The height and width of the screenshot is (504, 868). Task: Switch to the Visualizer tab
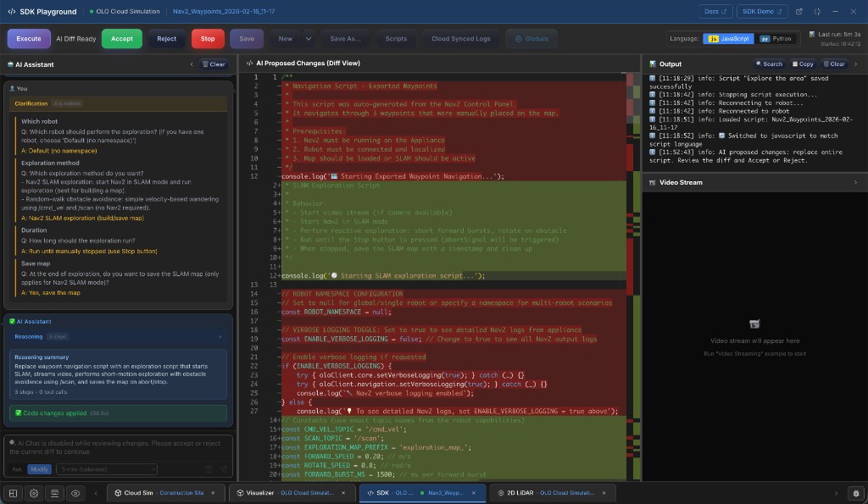coord(288,492)
